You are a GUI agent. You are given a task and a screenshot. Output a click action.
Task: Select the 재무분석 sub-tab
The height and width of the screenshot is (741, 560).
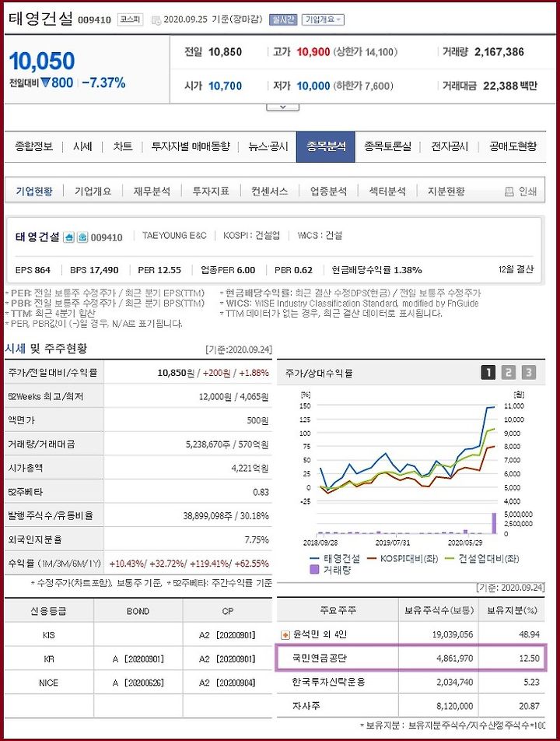[x=152, y=191]
